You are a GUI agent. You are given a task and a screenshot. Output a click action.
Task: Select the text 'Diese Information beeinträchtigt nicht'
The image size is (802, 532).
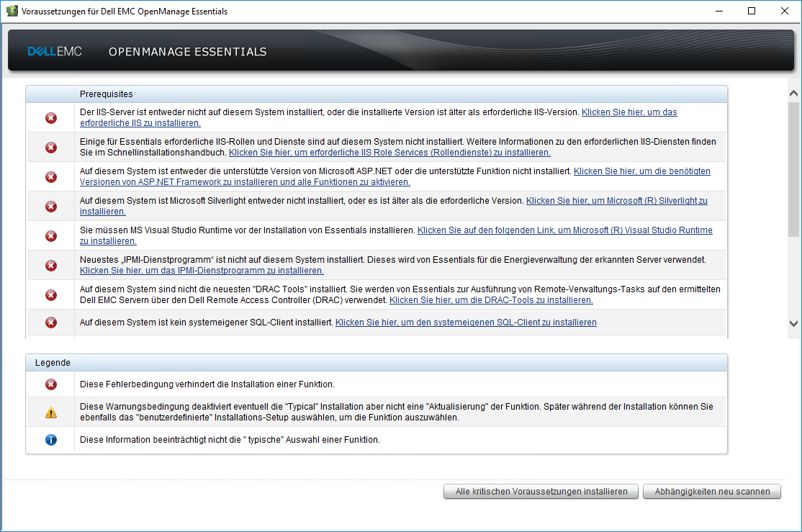tap(230, 440)
